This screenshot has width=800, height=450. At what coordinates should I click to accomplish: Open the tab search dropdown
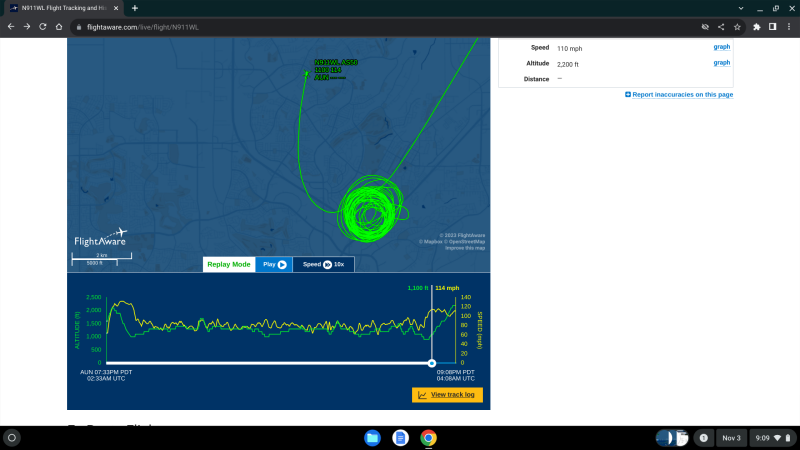point(741,8)
